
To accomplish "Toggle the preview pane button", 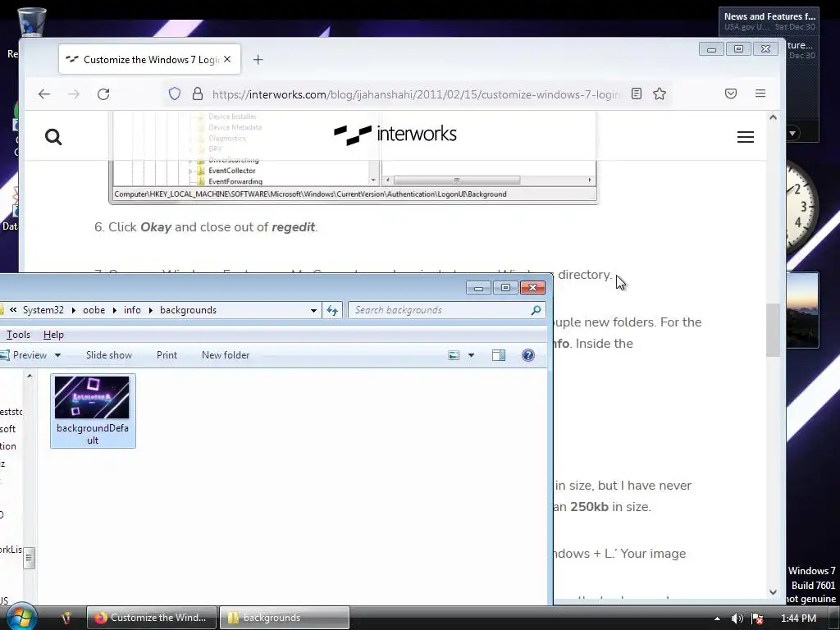I will coord(498,355).
